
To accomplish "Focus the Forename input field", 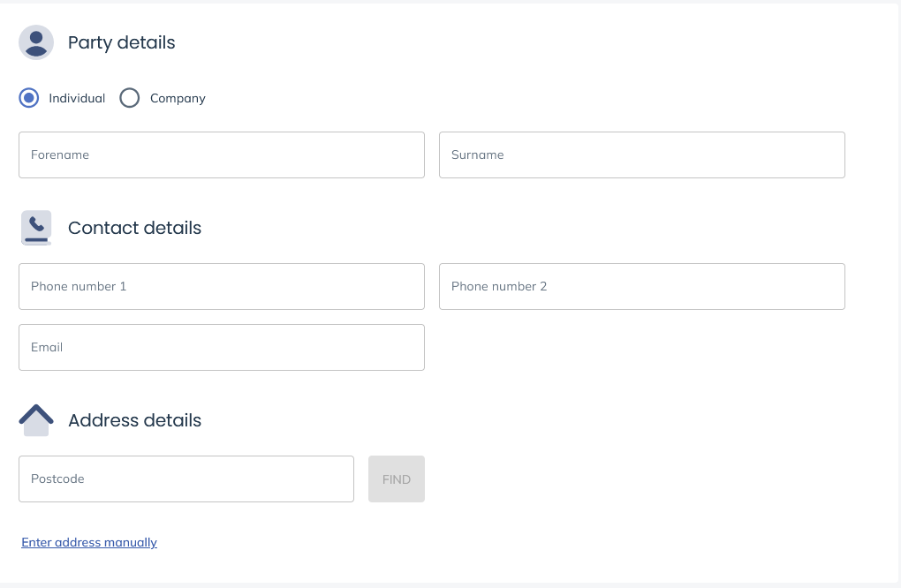I will tap(222, 155).
